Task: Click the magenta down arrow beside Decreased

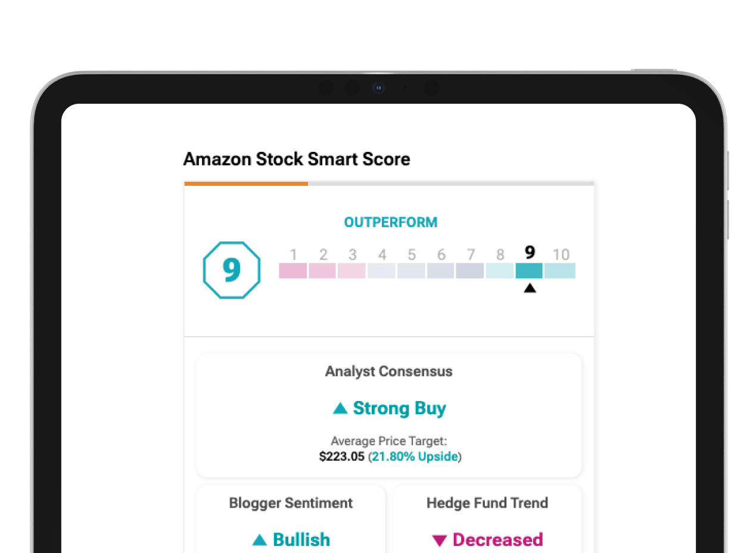Action: click(440, 540)
